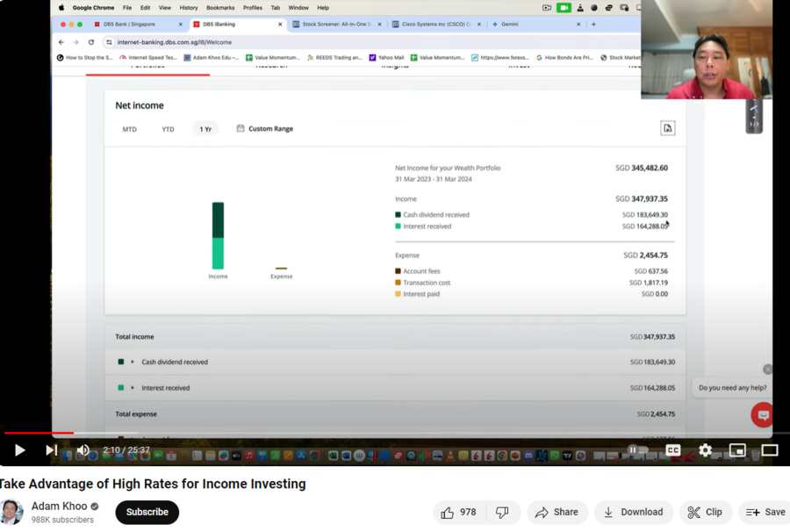This screenshot has height=532, width=790.
Task: Share this video
Action: pos(557,512)
